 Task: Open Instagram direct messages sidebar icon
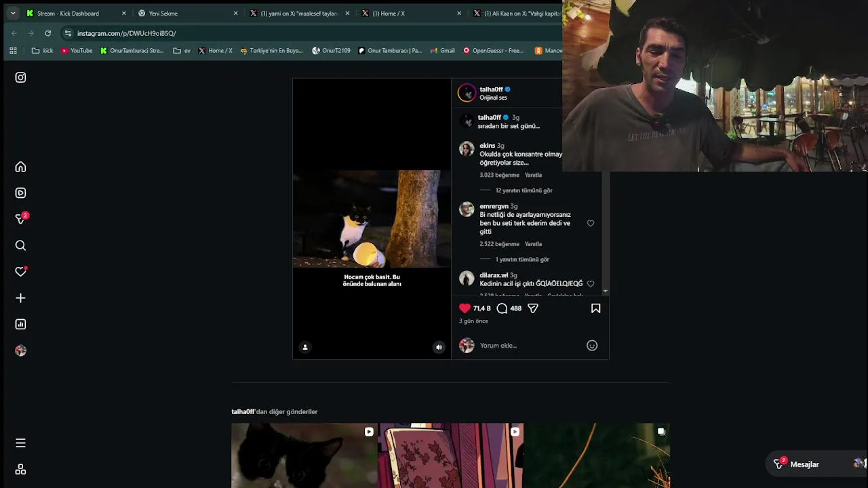[20, 219]
